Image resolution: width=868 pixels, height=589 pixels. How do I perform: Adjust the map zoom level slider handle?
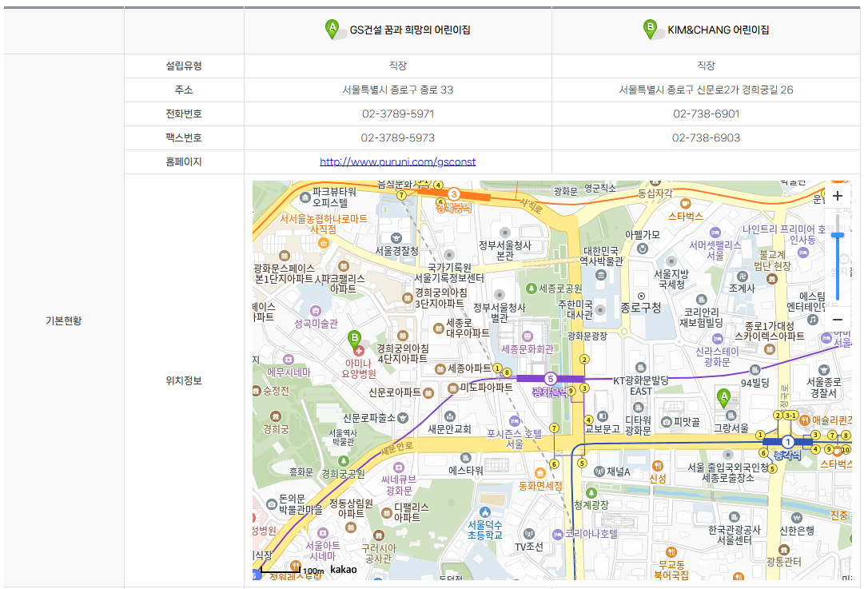point(837,235)
